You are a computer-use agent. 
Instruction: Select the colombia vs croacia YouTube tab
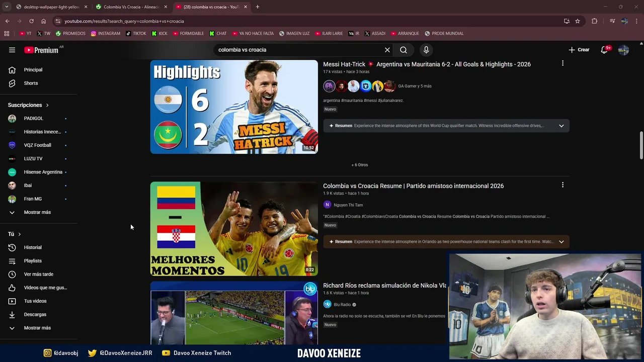click(211, 7)
